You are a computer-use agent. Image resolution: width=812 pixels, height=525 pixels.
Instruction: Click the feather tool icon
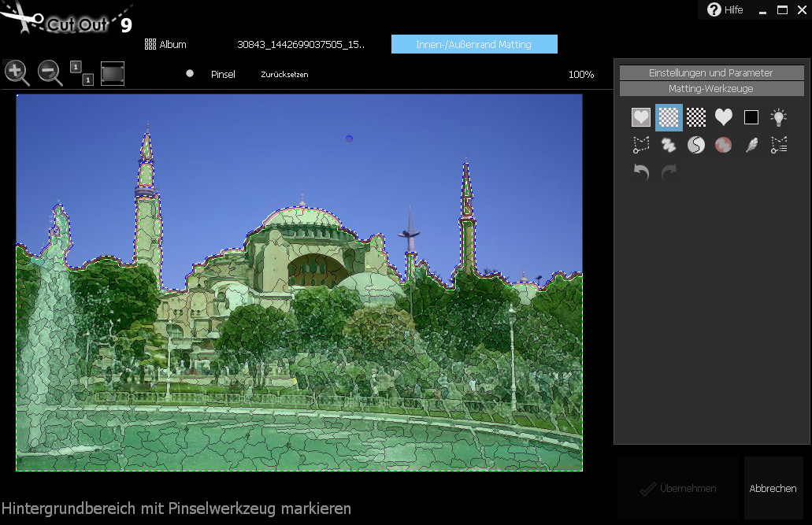point(751,145)
